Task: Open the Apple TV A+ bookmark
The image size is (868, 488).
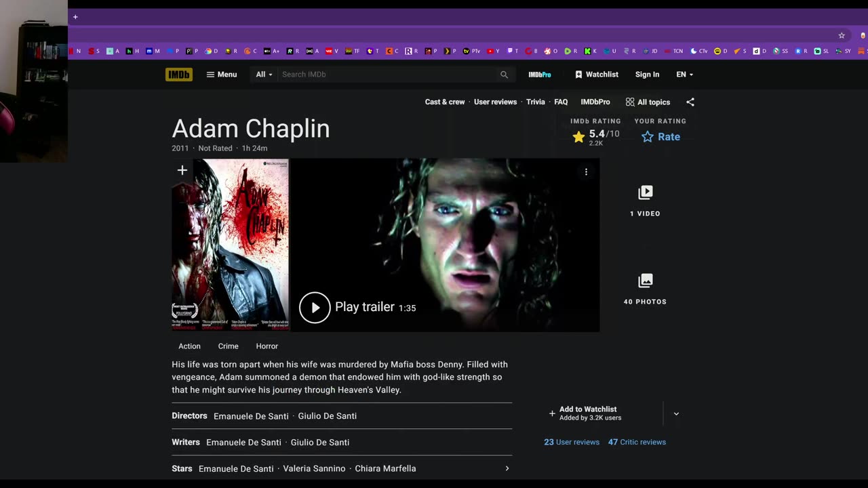Action: click(272, 51)
